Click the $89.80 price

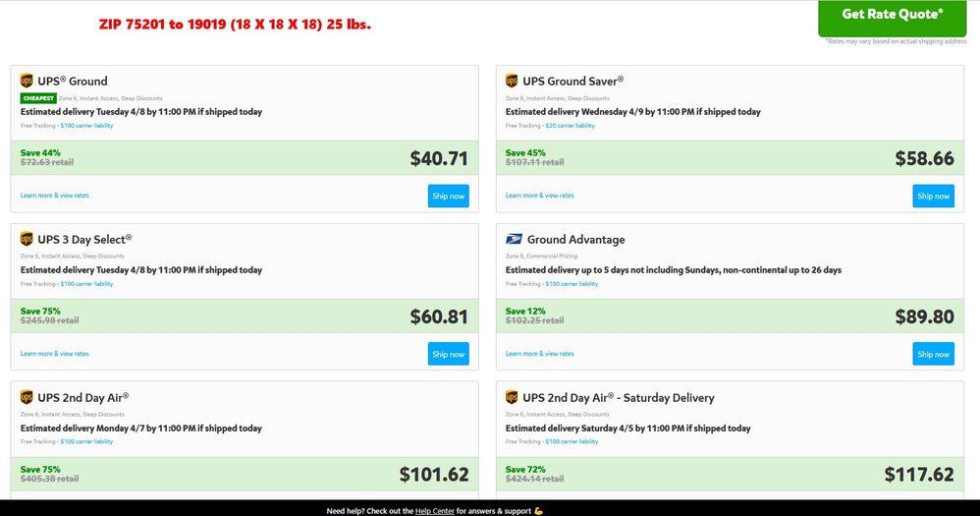pos(924,316)
